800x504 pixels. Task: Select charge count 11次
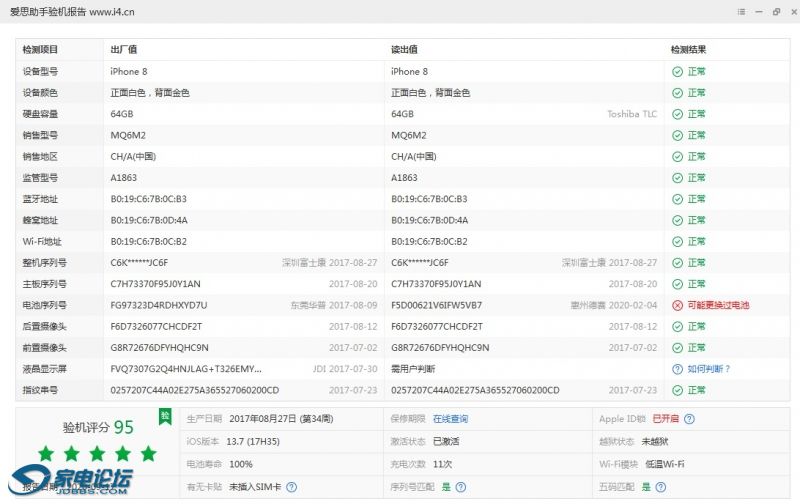pos(442,464)
